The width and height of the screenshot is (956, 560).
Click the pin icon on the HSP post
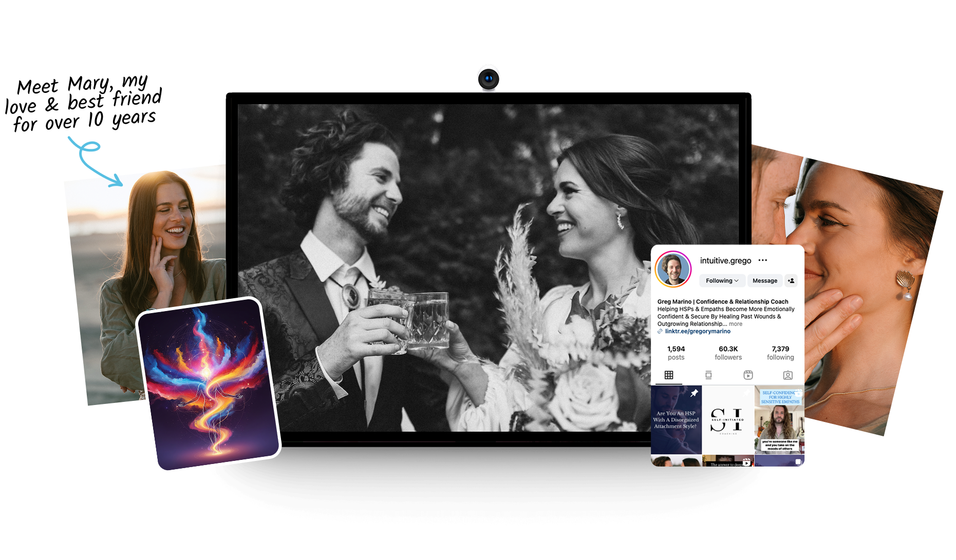[694, 393]
